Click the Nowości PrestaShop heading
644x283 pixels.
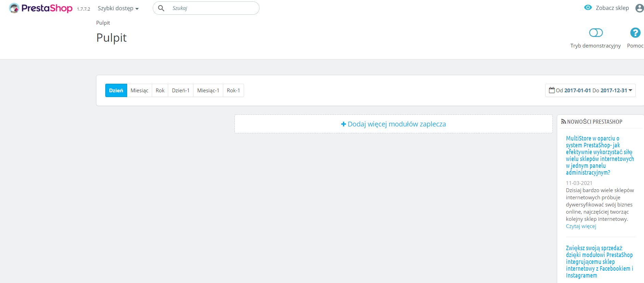(x=594, y=122)
